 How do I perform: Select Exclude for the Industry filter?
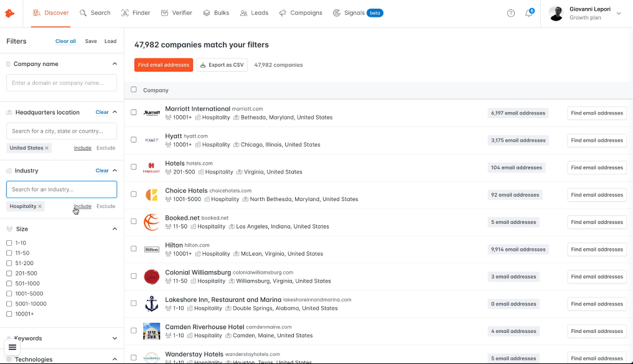[x=106, y=206]
